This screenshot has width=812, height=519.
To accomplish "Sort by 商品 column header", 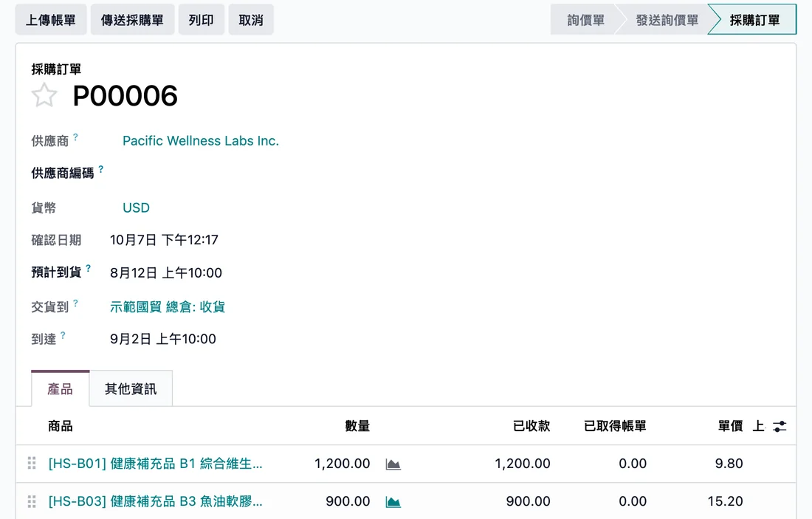I will (x=60, y=426).
